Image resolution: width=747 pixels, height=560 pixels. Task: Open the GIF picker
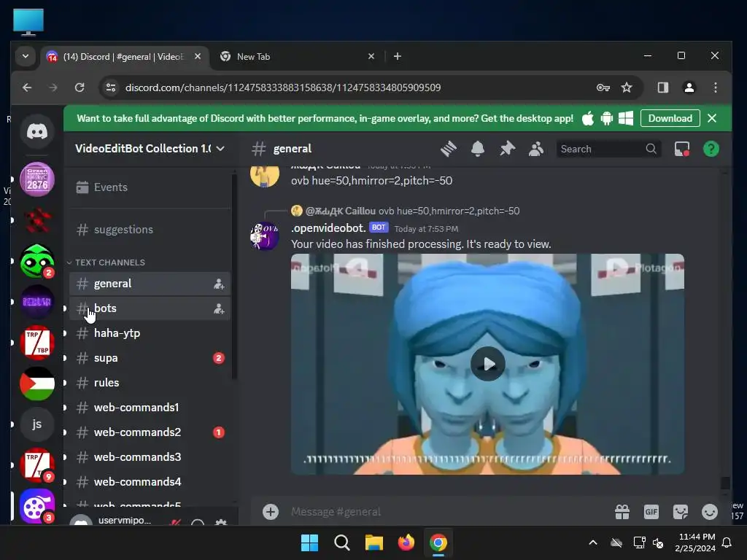pyautogui.click(x=651, y=512)
